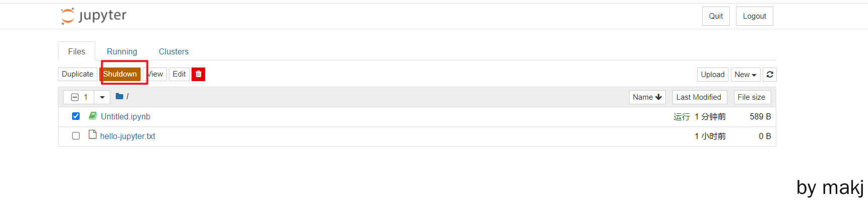Click the Jupyter logo
Viewport: 868px width, 203px height.
[94, 16]
